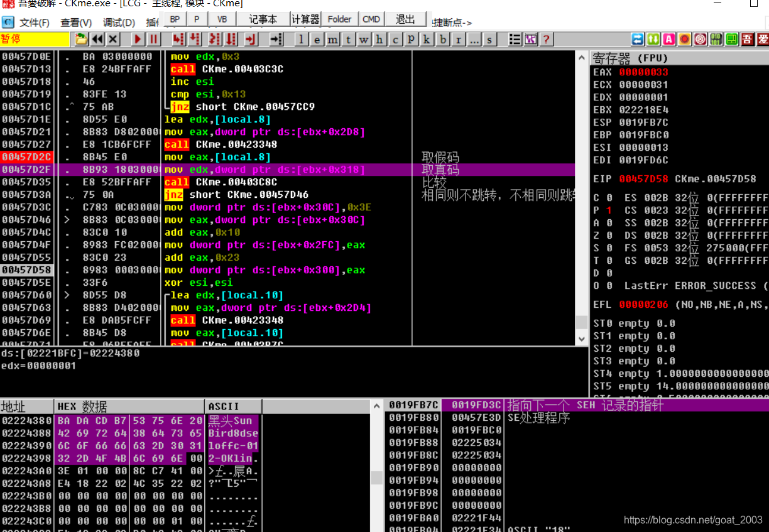Viewport: 769px width, 532px height.
Task: Click the Trace Over toolbar icon
Action: point(231,40)
